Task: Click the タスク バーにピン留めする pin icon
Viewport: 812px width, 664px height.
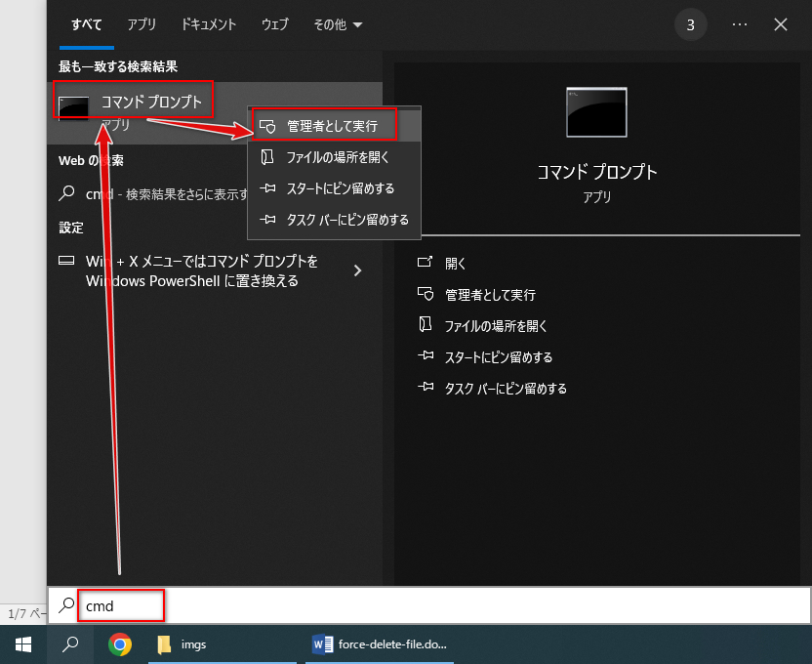Action: coord(267,220)
